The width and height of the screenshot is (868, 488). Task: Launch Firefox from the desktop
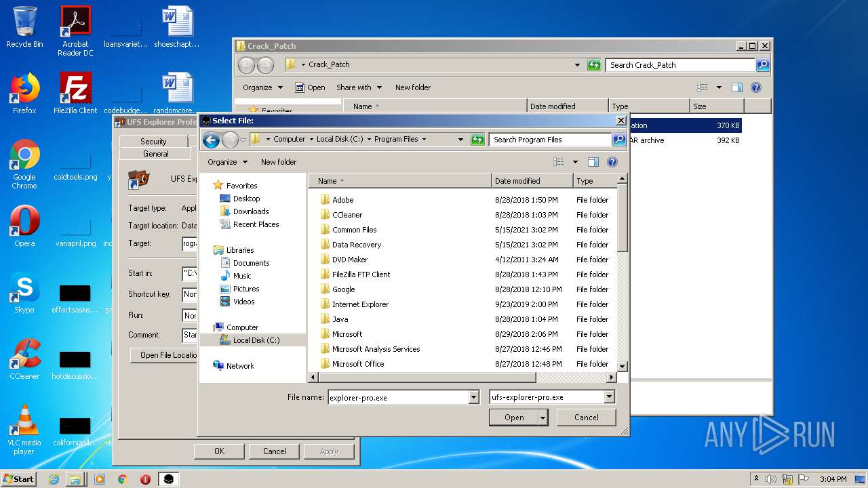tap(24, 94)
